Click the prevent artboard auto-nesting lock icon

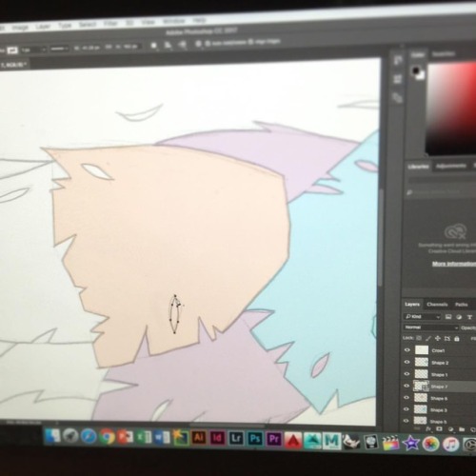447,339
